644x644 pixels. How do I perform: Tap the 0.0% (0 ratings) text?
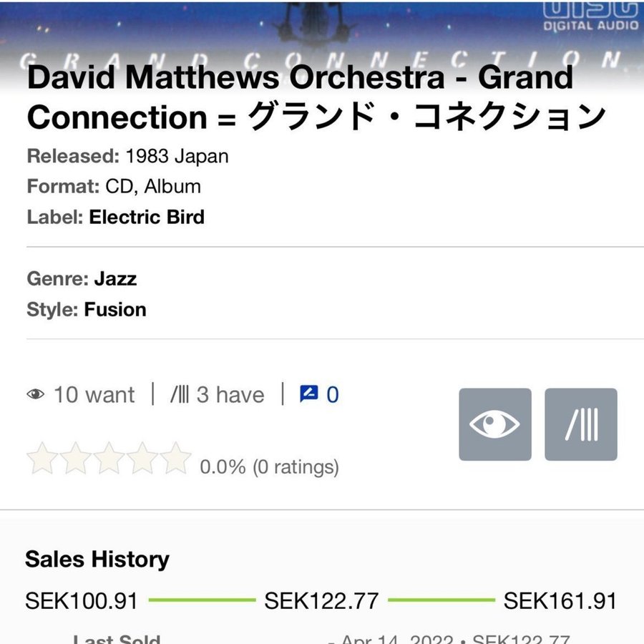[x=269, y=467]
